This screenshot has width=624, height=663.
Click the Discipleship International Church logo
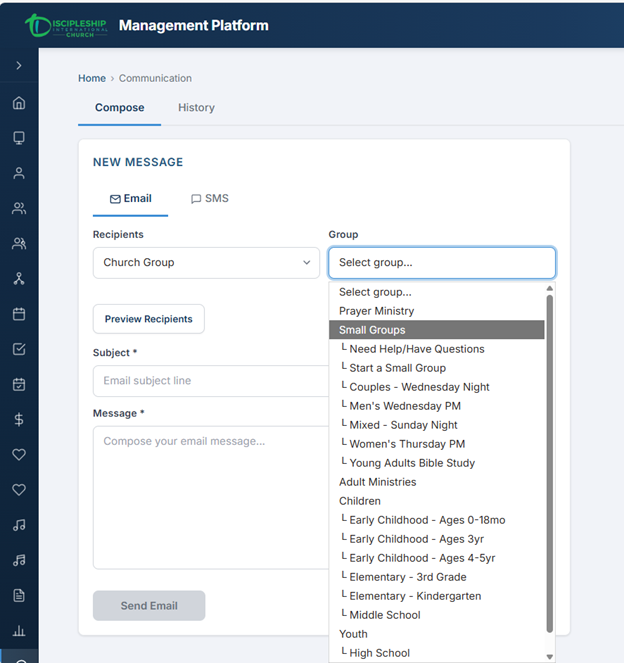(x=66, y=25)
